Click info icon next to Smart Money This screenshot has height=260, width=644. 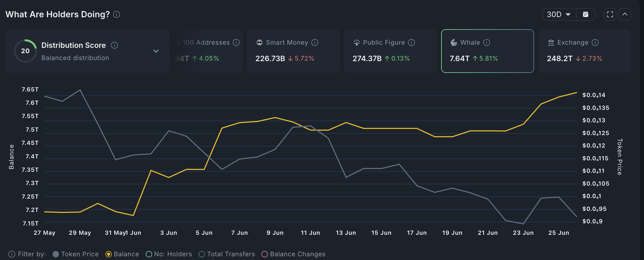click(x=315, y=43)
